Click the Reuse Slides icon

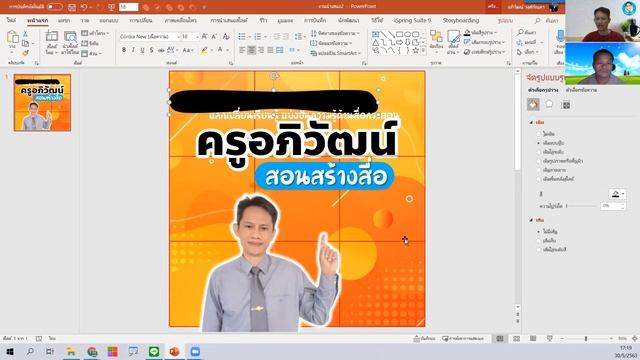(70, 37)
